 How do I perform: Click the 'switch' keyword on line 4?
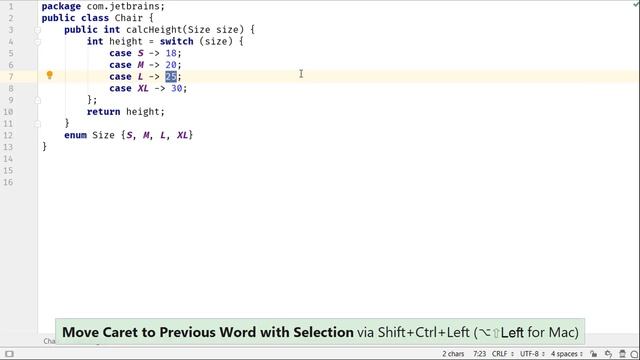coord(176,41)
